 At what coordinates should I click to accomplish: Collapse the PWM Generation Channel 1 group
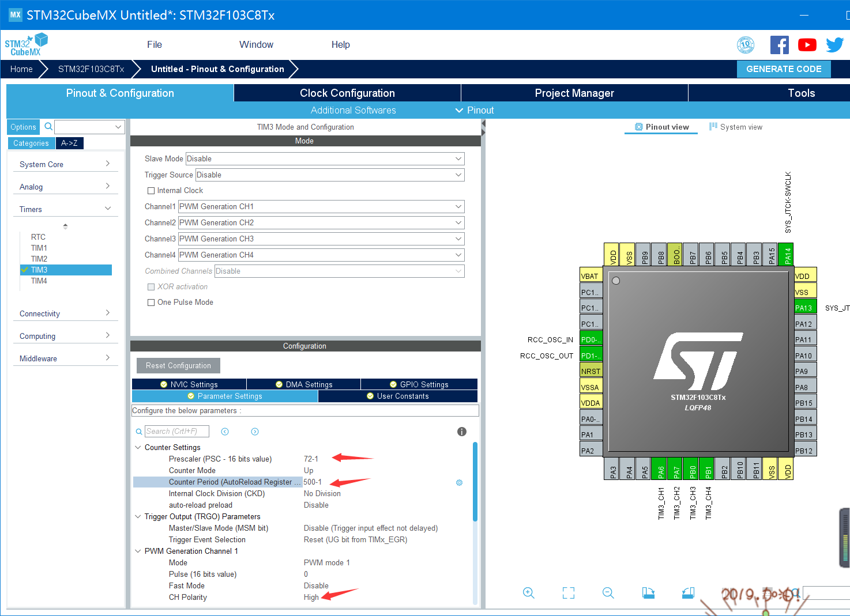click(138, 551)
